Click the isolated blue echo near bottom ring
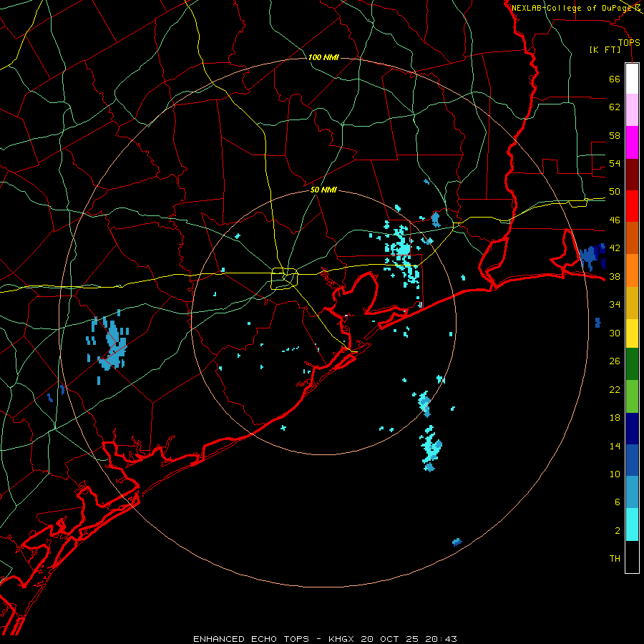This screenshot has width=644, height=644. coord(457,542)
